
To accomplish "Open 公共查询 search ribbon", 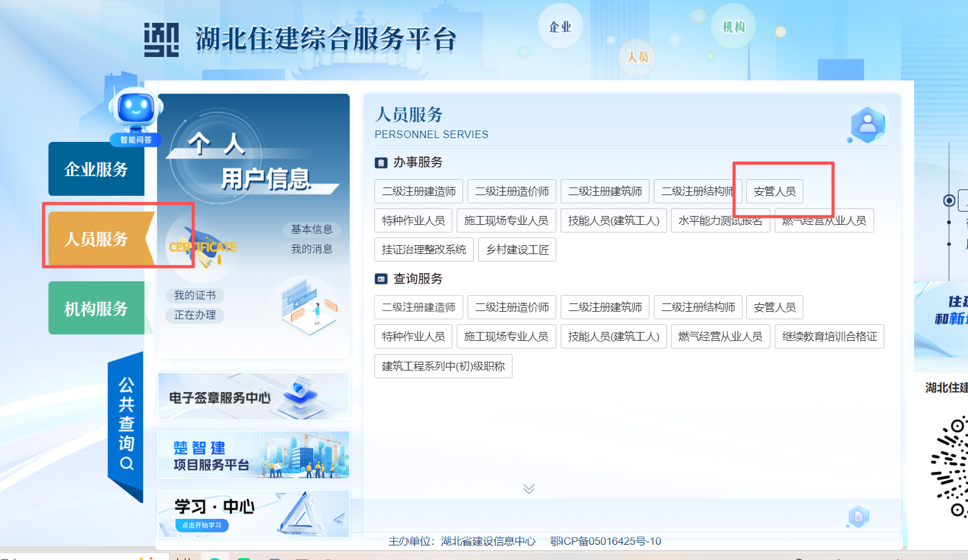I will 126,424.
